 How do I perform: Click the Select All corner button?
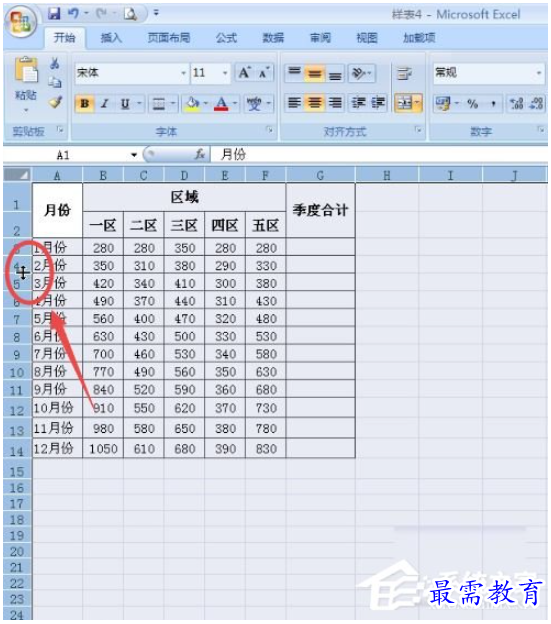point(18,175)
